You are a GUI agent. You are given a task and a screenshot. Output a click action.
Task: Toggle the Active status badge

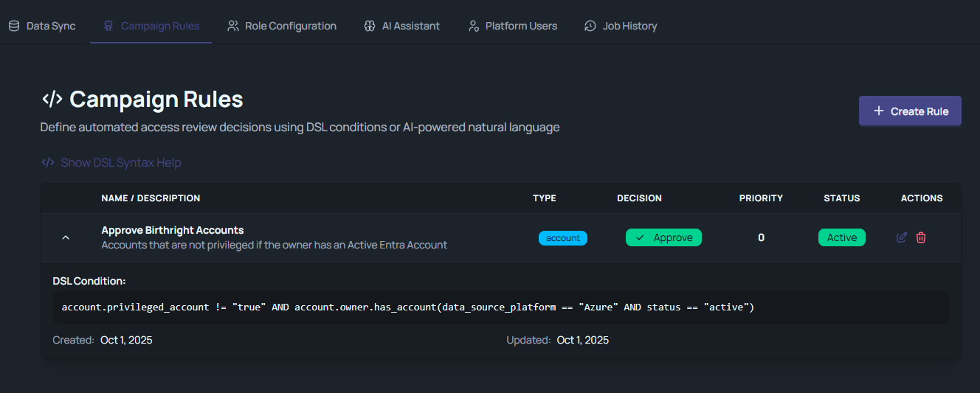(841, 237)
